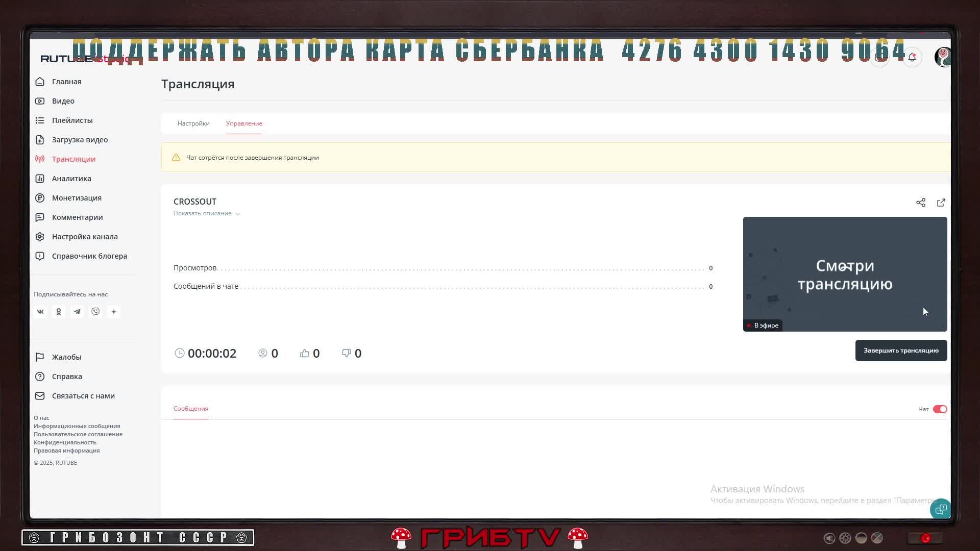980x551 pixels.
Task: Open Связаться с нами link
Action: pos(83,396)
